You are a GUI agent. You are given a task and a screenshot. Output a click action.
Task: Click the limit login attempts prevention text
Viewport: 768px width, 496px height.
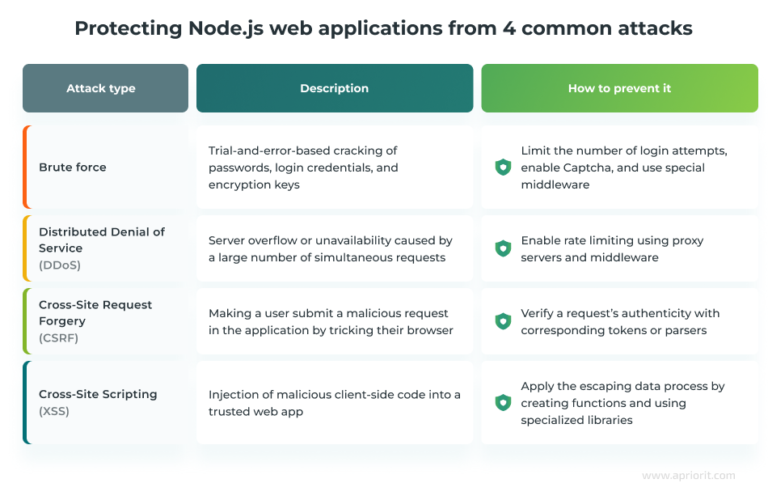[x=623, y=167]
